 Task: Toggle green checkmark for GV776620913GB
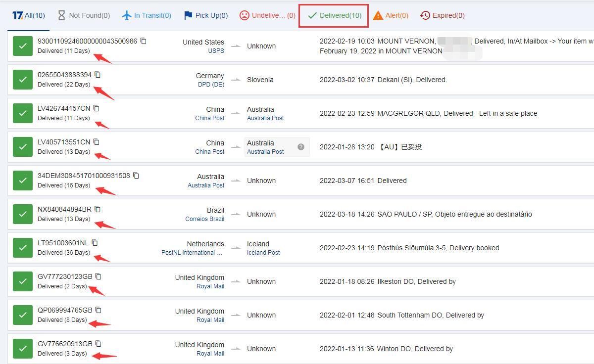22,349
